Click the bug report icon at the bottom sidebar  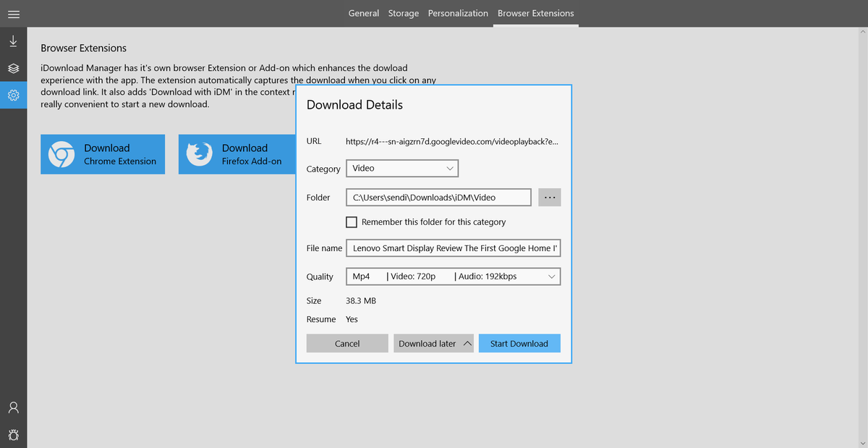[x=13, y=434]
